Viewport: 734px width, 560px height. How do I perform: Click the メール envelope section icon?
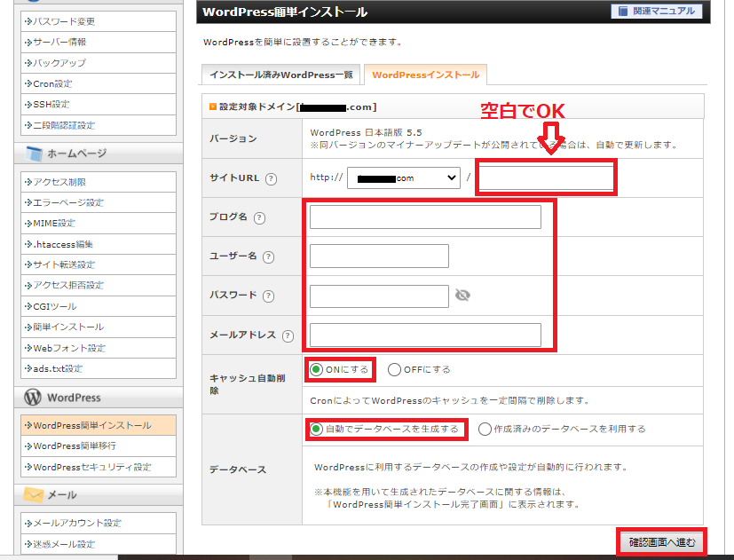33,494
